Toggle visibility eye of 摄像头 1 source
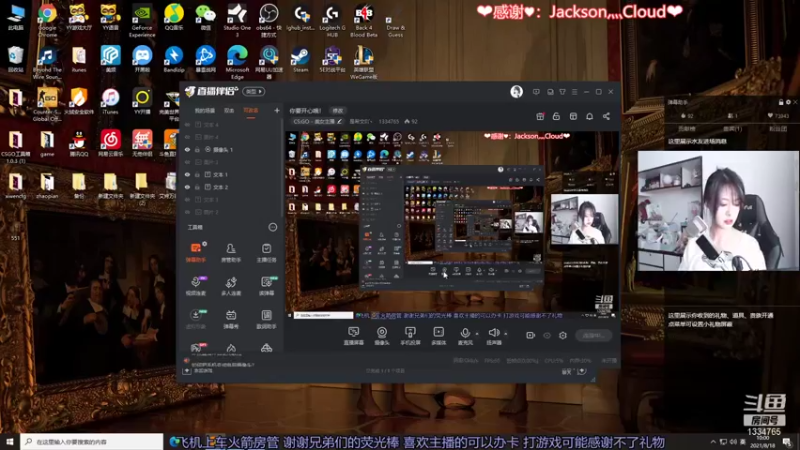Image resolution: width=800 pixels, height=450 pixels. click(x=187, y=149)
